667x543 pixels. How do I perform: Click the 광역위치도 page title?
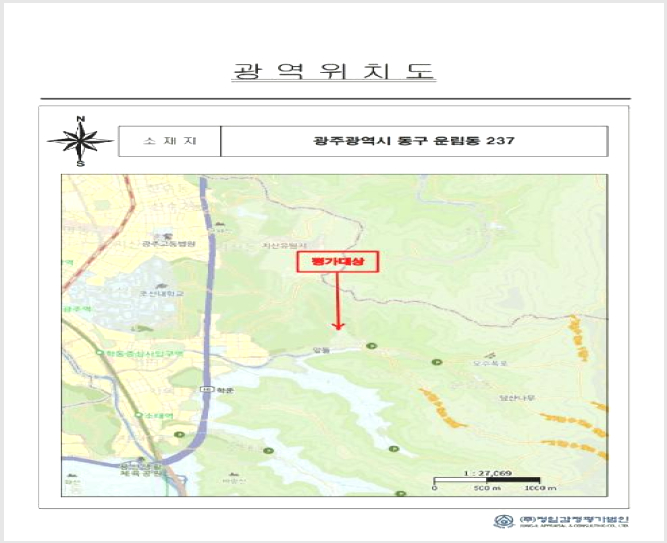click(x=334, y=71)
